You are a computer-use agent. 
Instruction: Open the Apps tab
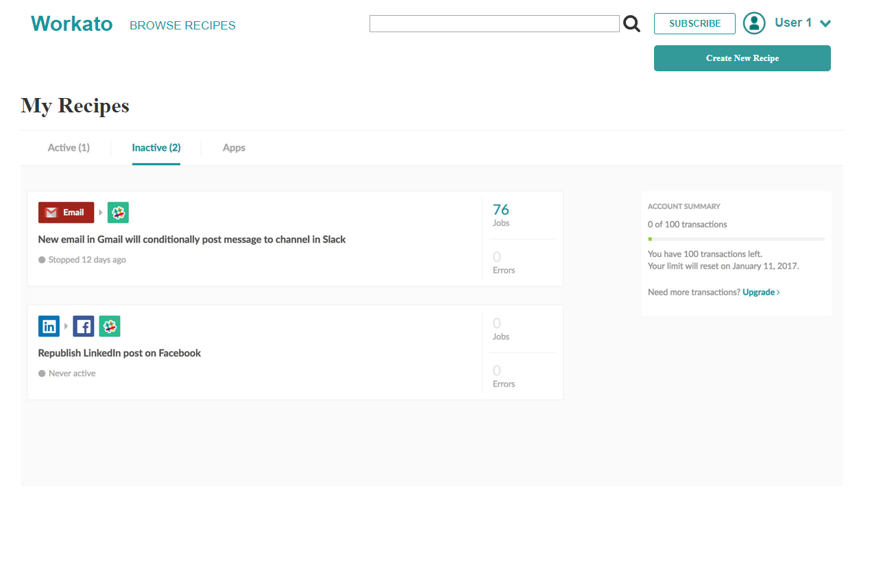[x=234, y=147]
